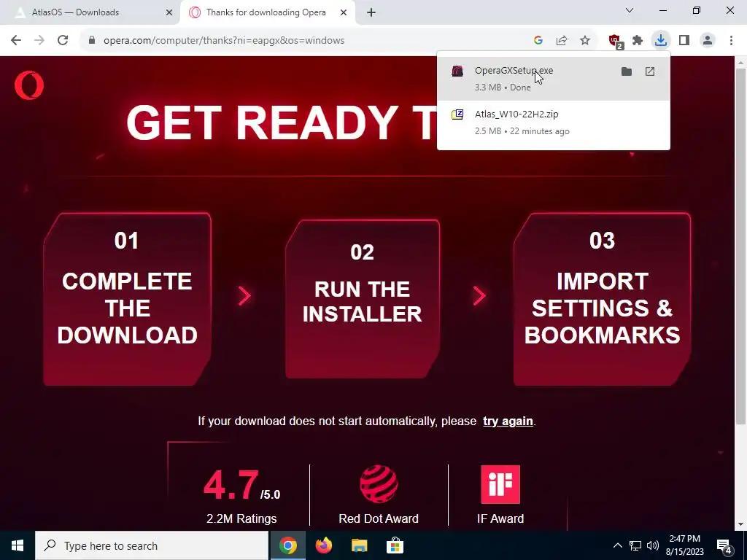Click the try again download link
747x560 pixels.
tap(508, 421)
